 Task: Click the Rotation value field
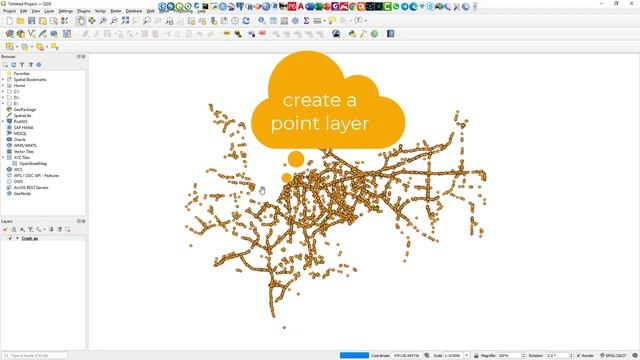(557, 356)
